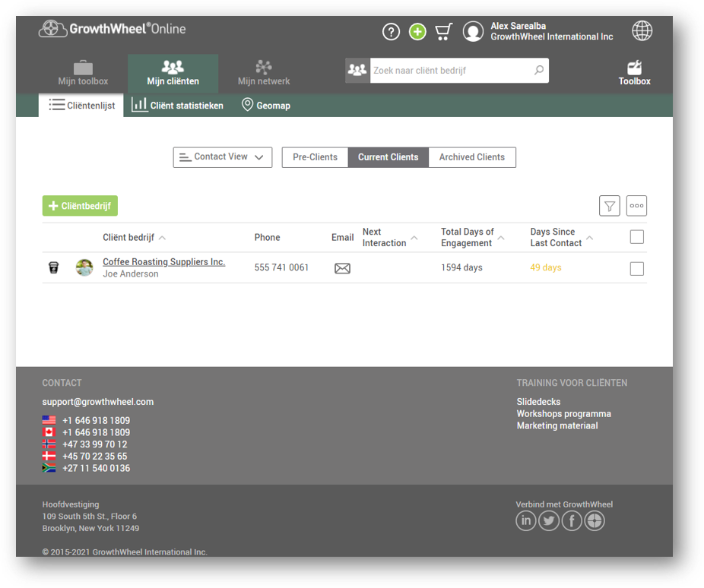The height and width of the screenshot is (588, 704).
Task: Switch to Cliënt statistieken subtab
Action: 177,106
